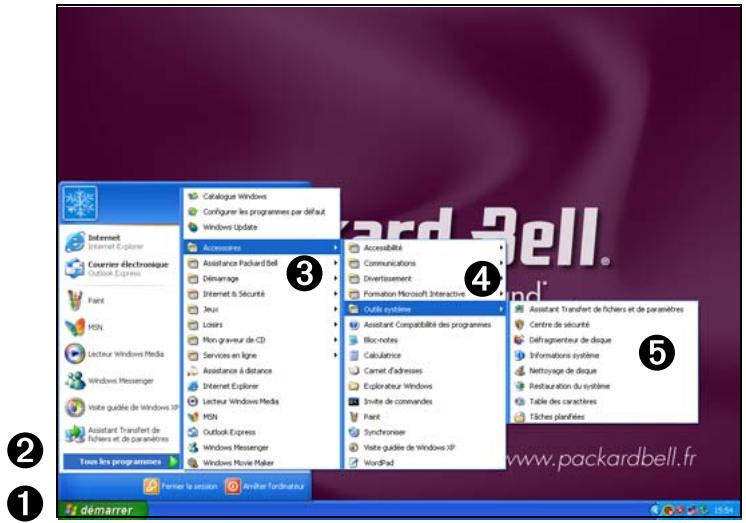
Task: Expand Accessibilité submenu
Action: [425, 247]
